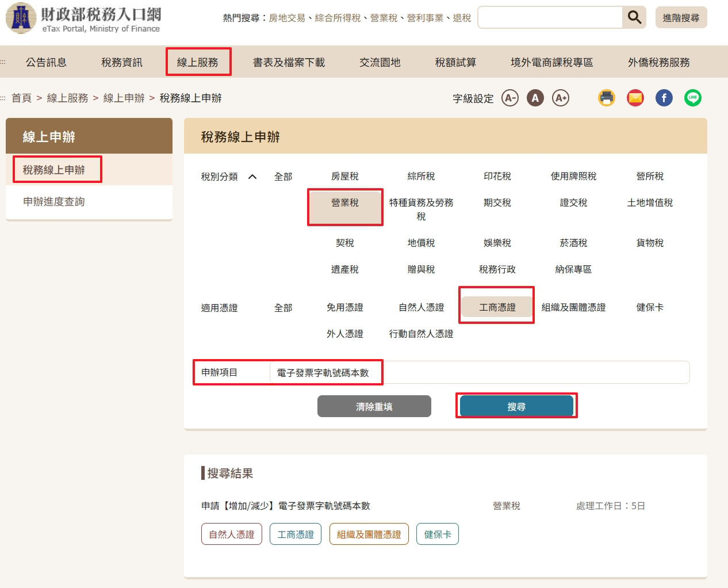Click the A- icon to shrink text
This screenshot has height=588, width=728.
[x=509, y=98]
